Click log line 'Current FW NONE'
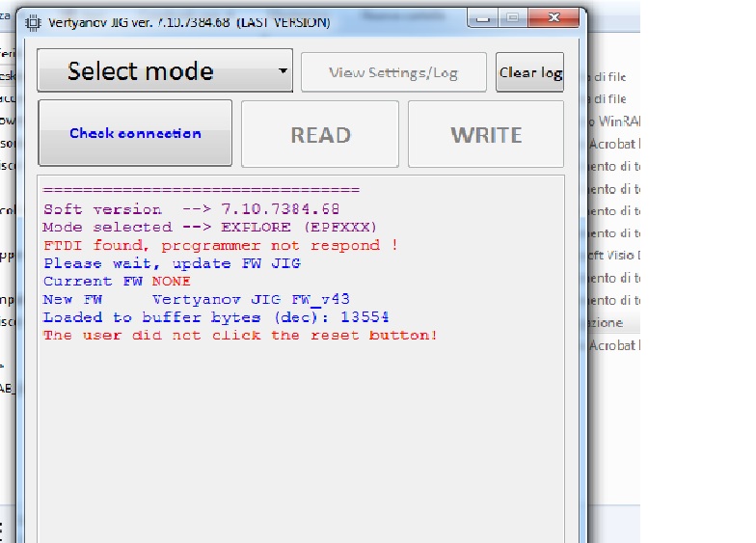 117,282
